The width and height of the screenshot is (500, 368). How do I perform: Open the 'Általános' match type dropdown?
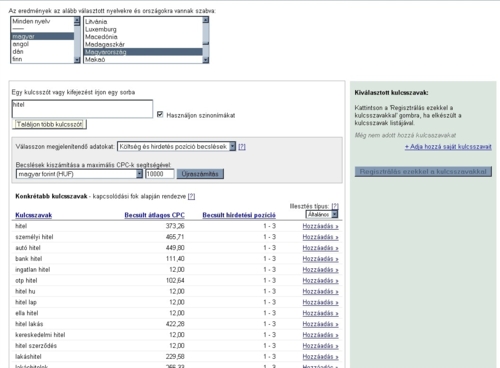(322, 214)
